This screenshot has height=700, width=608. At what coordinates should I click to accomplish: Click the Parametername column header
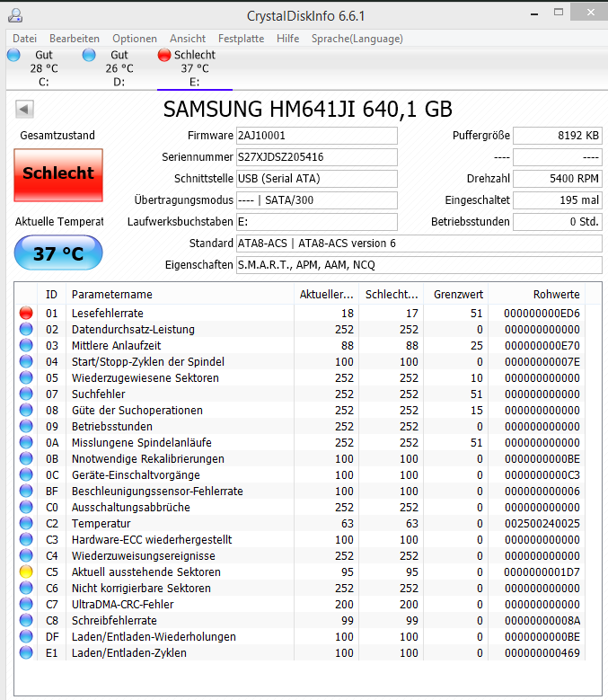point(180,294)
